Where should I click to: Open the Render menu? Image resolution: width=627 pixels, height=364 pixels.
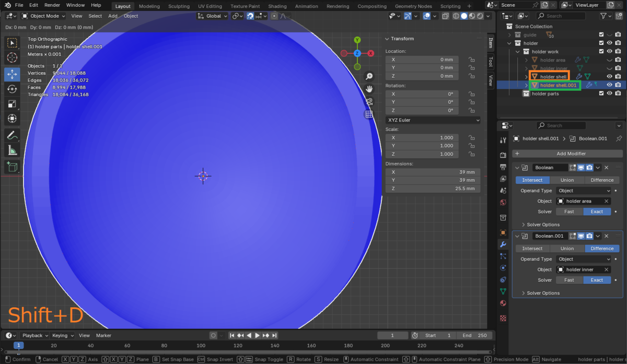(x=52, y=5)
